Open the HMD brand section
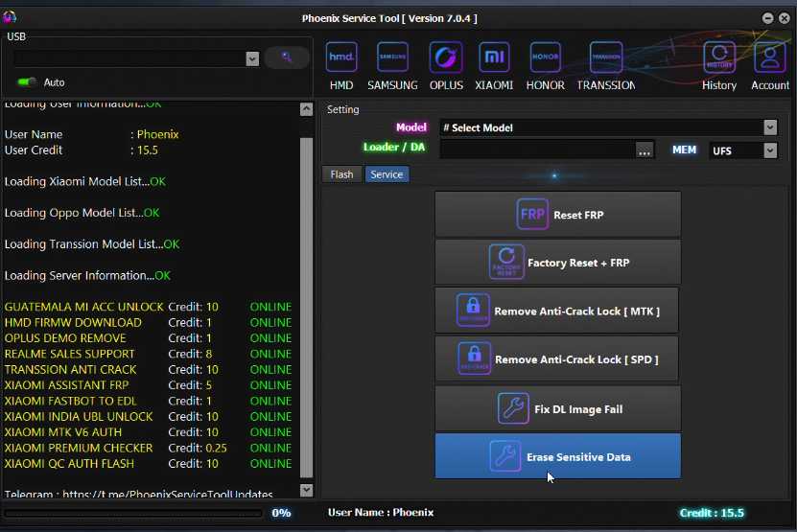Screen dimensions: 797x532 [x=341, y=66]
